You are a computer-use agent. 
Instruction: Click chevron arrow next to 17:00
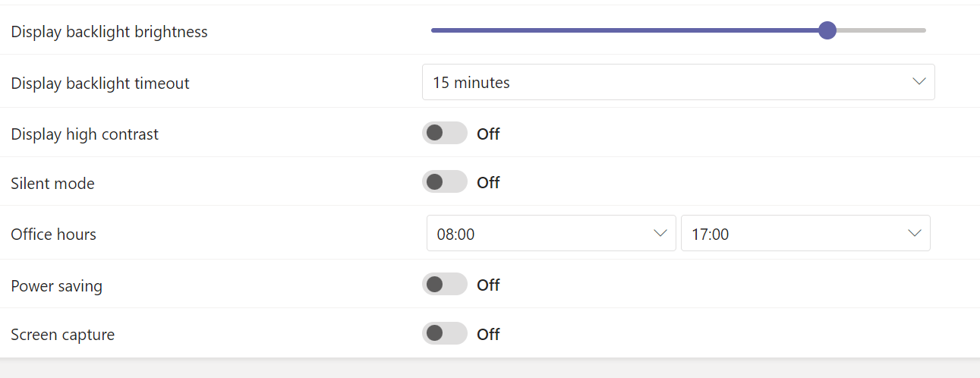point(914,233)
